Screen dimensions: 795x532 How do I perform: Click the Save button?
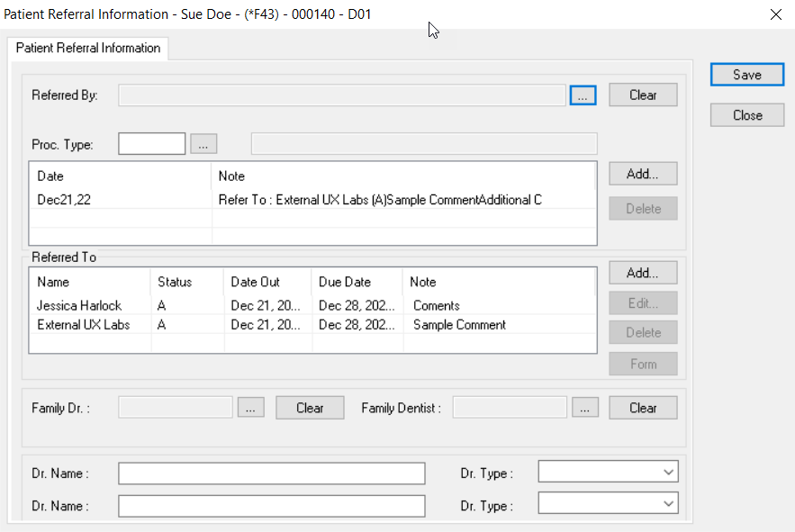pos(747,75)
